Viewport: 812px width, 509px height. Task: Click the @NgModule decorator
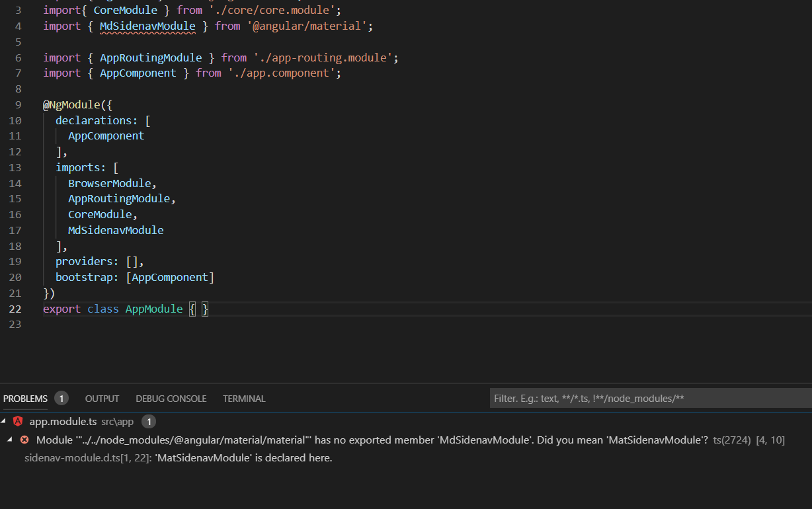click(71, 104)
